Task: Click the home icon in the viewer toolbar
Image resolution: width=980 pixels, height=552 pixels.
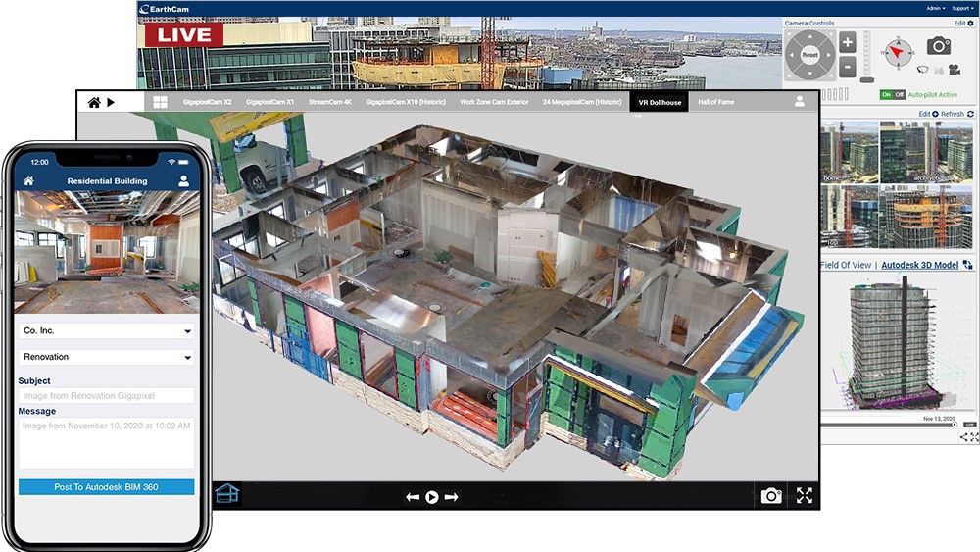Action: [x=94, y=102]
